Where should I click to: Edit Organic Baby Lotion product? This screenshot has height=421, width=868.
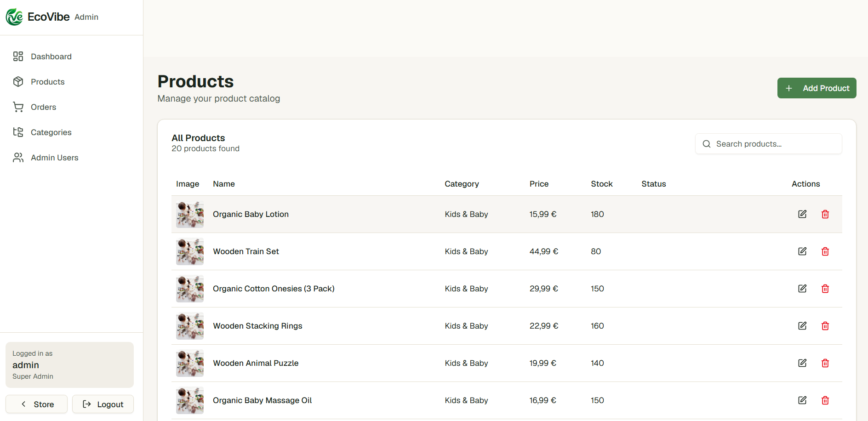pos(802,214)
